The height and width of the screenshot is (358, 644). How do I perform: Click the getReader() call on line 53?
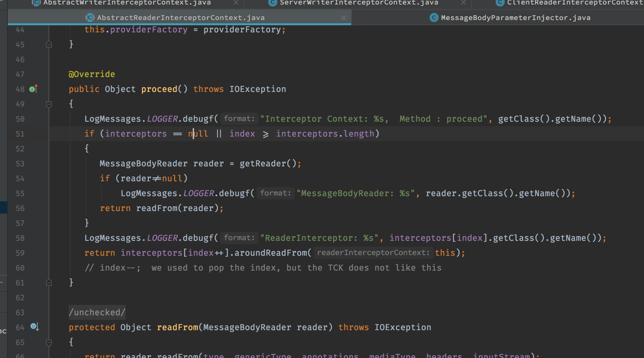coord(263,164)
